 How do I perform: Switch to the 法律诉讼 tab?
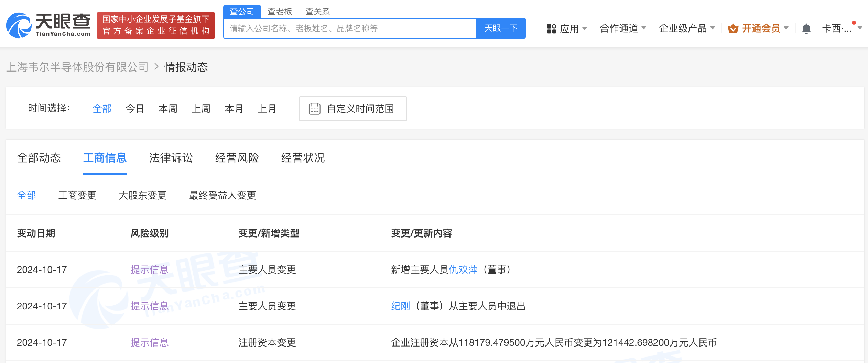(171, 158)
